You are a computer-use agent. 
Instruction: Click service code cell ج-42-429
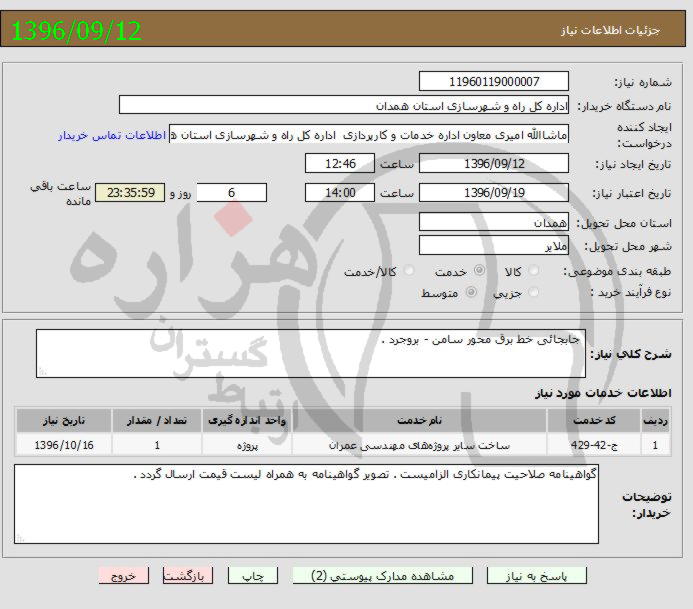(594, 445)
